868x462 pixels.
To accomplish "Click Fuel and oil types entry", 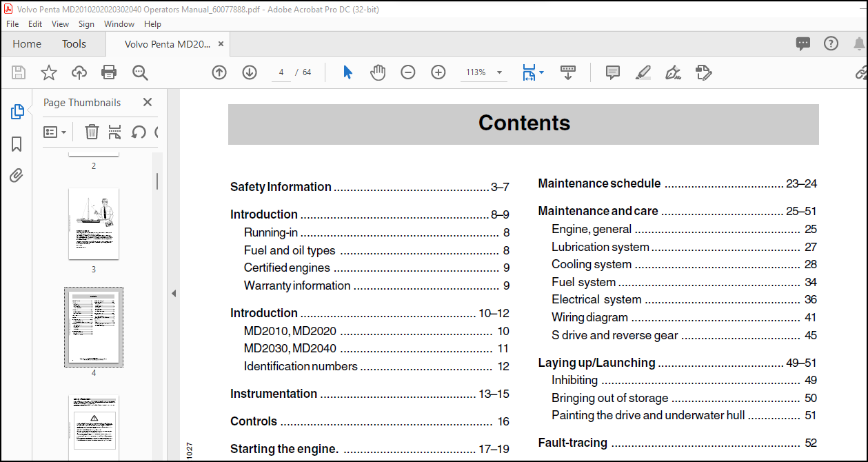I will [x=376, y=250].
